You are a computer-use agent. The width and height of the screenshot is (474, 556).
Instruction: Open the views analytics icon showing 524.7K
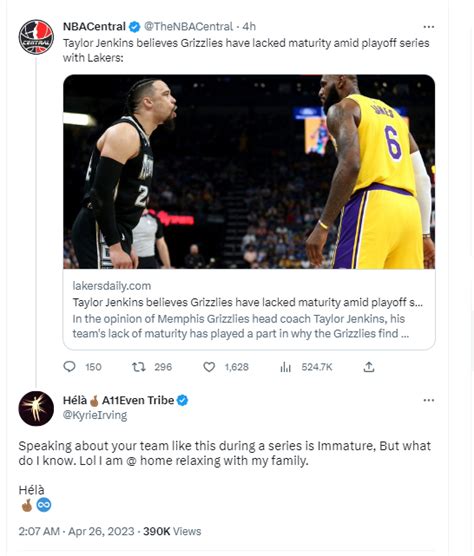(x=285, y=367)
